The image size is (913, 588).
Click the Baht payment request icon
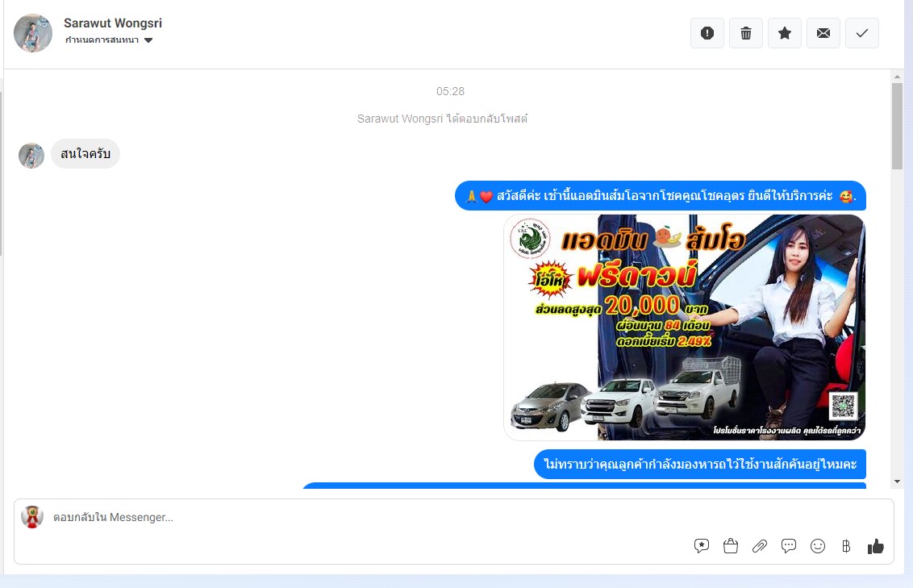[846, 546]
